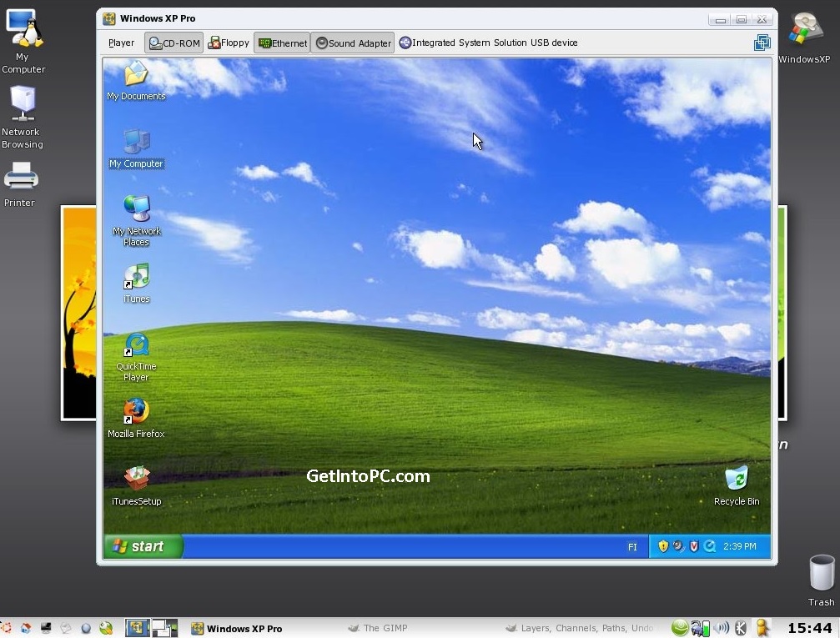Maximize the Windows XP Pro window

click(742, 20)
